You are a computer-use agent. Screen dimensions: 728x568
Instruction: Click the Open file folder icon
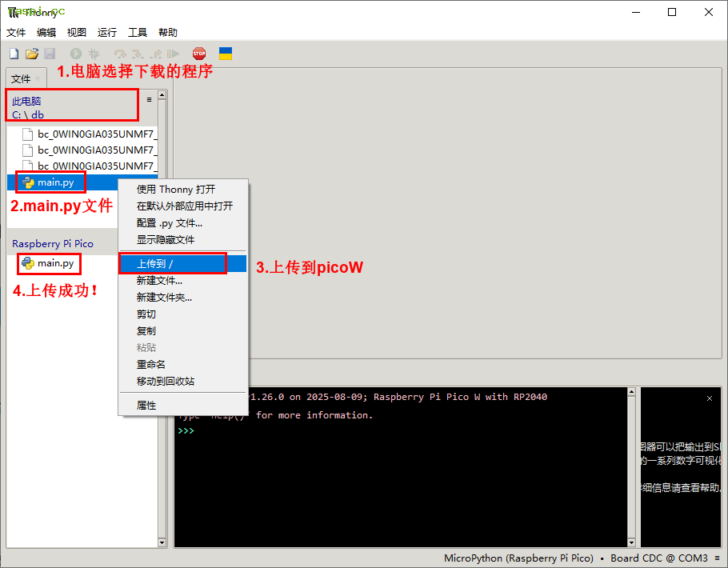click(x=32, y=54)
